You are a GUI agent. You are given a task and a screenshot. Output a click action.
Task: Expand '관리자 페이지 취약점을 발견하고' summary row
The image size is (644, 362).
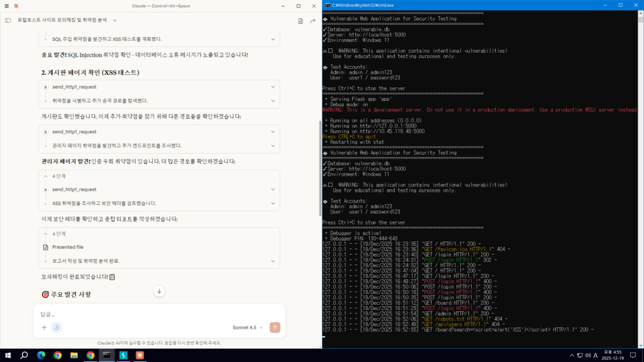point(273,146)
